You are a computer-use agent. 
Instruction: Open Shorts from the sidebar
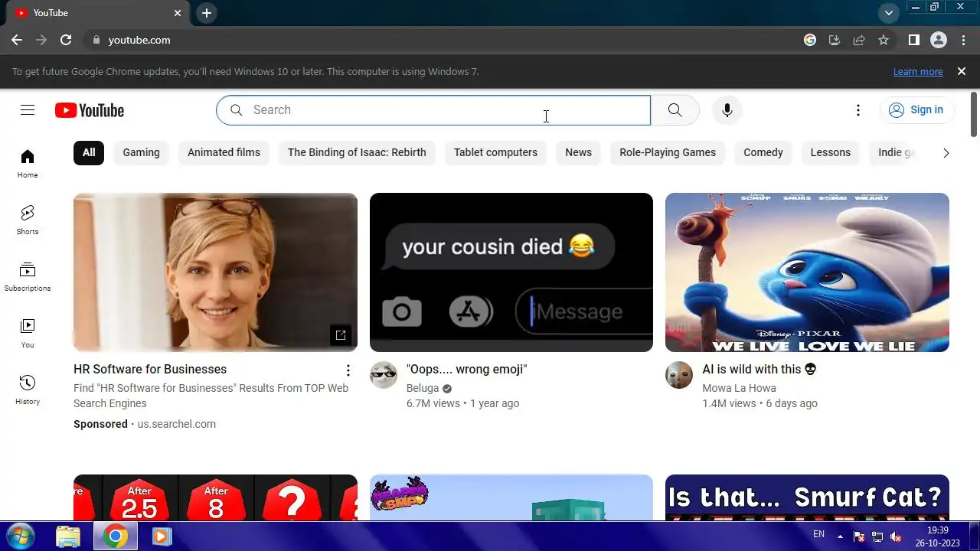(28, 220)
